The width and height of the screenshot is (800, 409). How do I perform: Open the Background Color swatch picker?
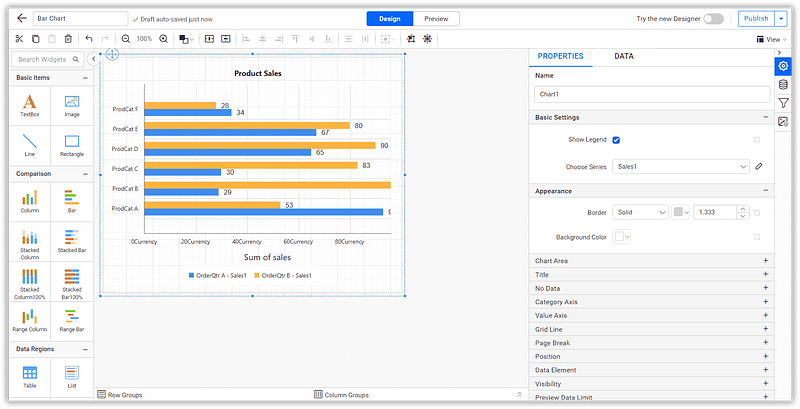click(x=622, y=237)
